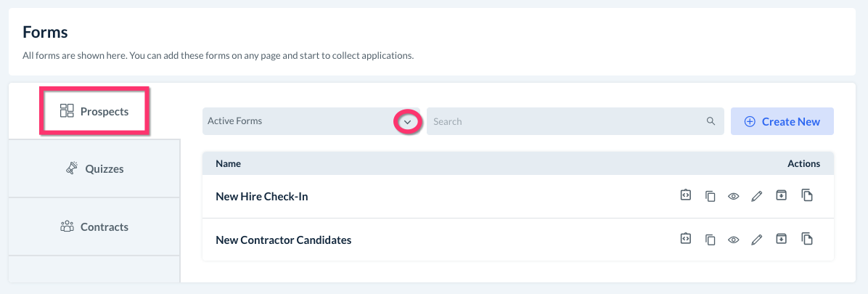Duplicate the New Contractor Candidates form
The height and width of the screenshot is (294, 868).
point(806,240)
